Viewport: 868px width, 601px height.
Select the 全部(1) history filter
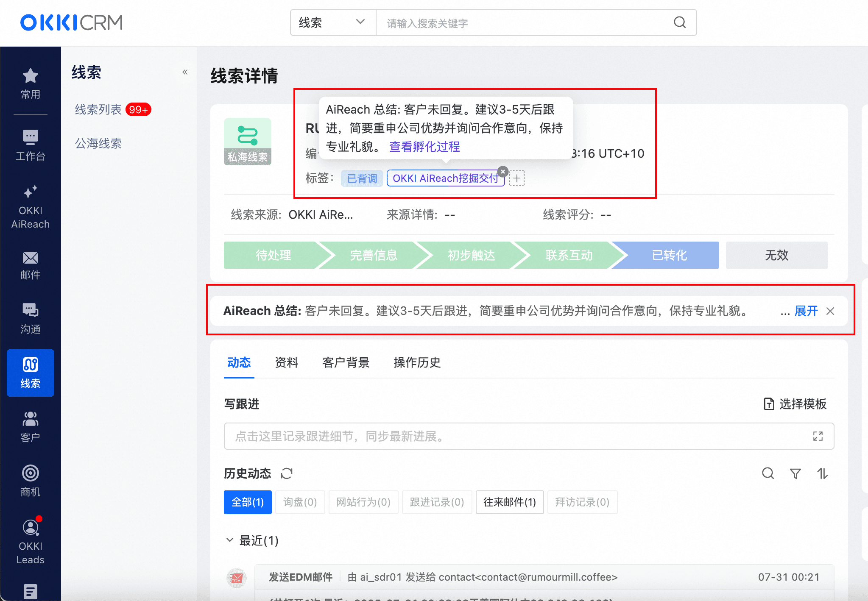click(248, 502)
